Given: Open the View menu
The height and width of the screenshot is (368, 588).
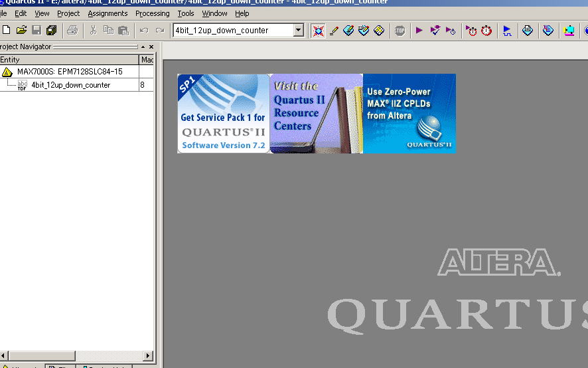Looking at the screenshot, I should tap(42, 13).
